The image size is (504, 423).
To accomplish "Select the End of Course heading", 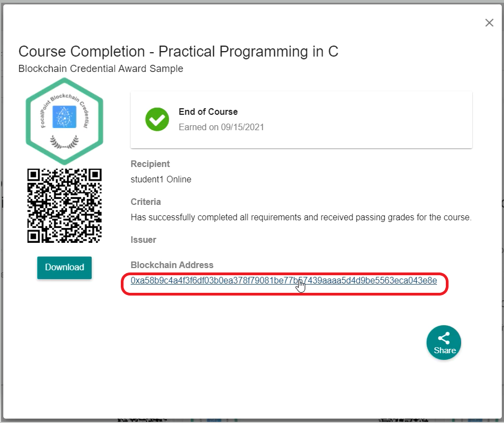I will coord(208,112).
